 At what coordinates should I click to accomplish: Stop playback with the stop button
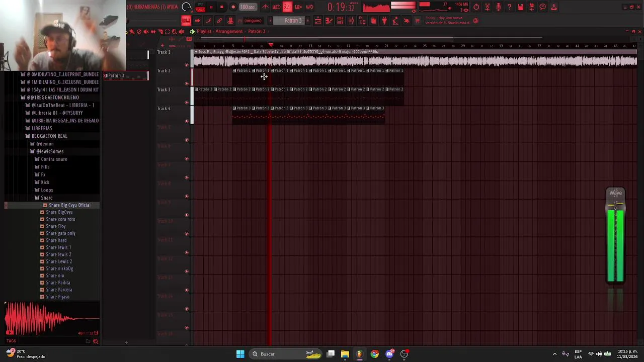point(222,7)
